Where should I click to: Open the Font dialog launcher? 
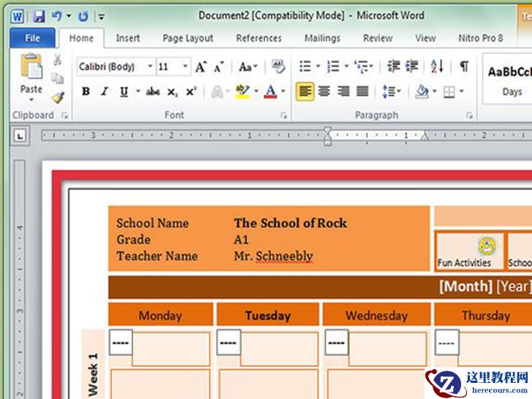tap(284, 115)
